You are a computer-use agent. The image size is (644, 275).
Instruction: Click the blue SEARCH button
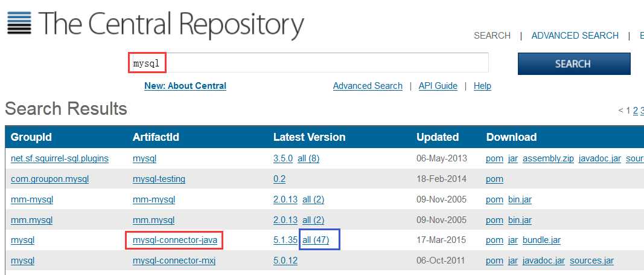574,63
